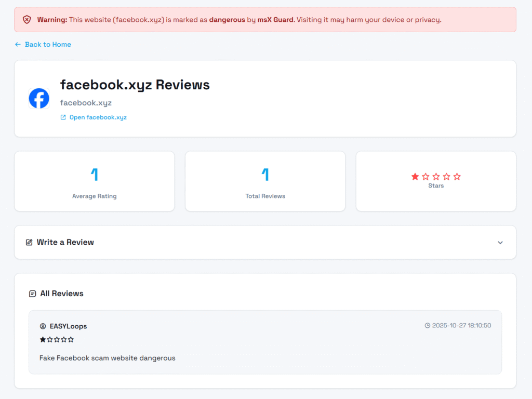Click the All Reviews list icon
This screenshot has height=399, width=532.
tap(33, 294)
